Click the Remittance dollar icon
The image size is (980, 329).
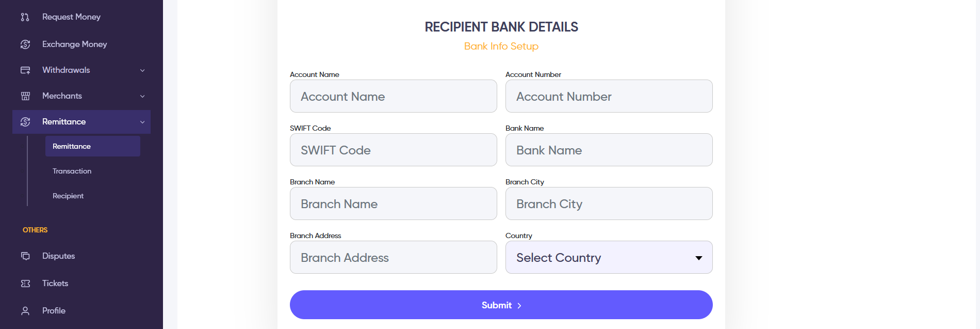coord(25,122)
